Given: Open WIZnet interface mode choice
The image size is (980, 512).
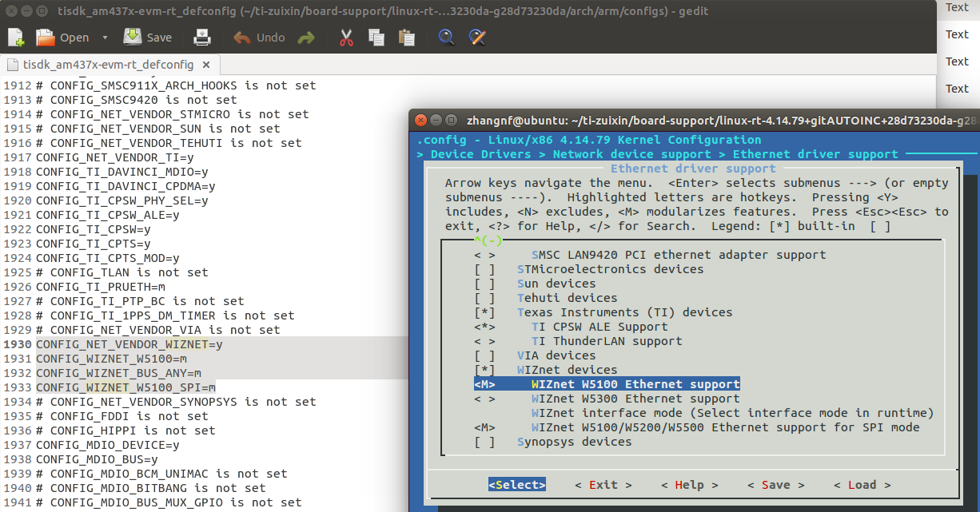Looking at the screenshot, I should 733,413.
